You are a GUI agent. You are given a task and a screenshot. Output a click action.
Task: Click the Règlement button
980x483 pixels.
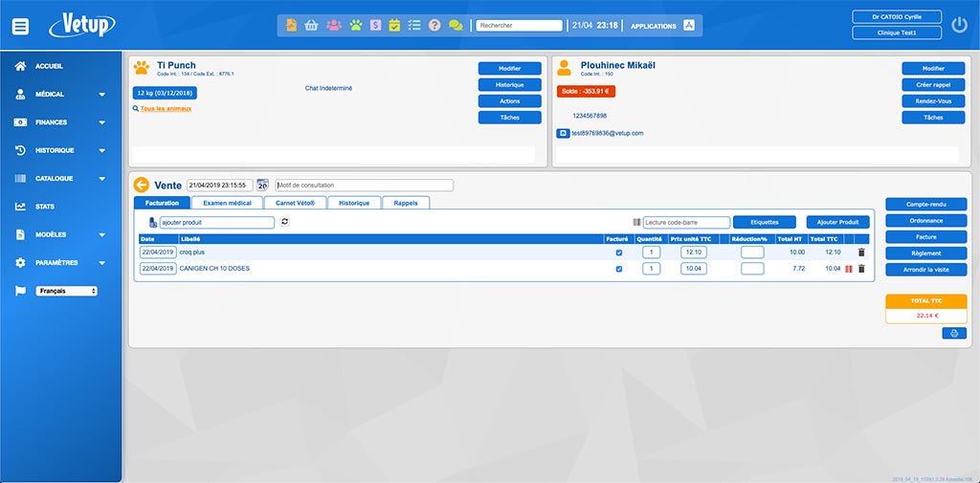click(925, 253)
